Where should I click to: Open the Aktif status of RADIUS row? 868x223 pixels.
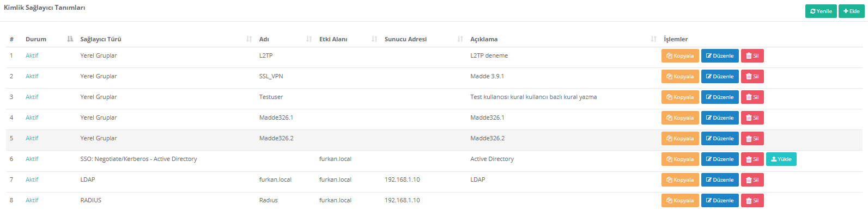(x=32, y=200)
